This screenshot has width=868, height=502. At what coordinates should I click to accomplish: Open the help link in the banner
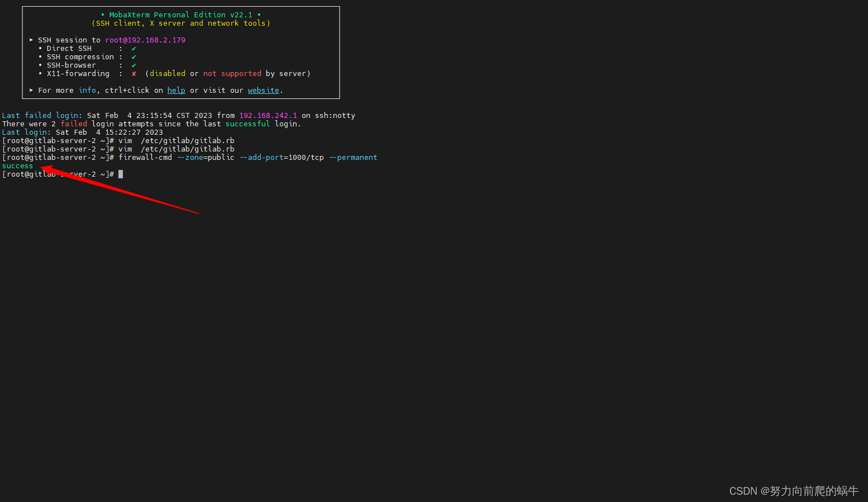click(x=176, y=90)
